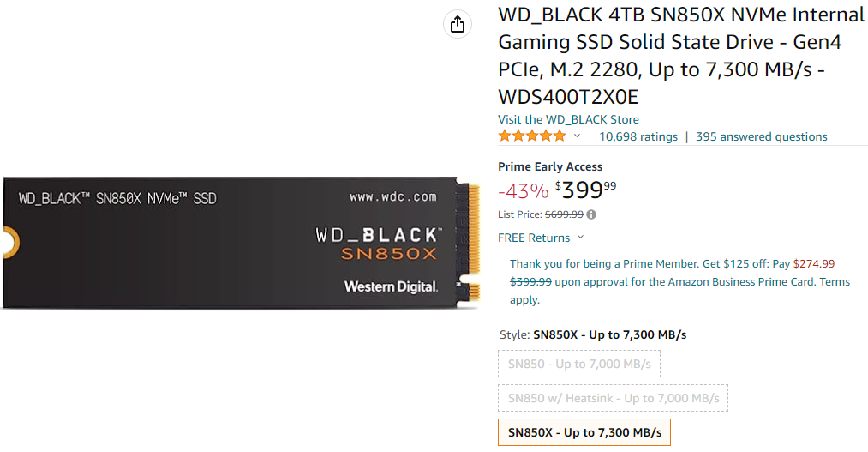868x452 pixels.
Task: Choose the SN850 w/ Heatsink style option
Action: pyautogui.click(x=614, y=398)
